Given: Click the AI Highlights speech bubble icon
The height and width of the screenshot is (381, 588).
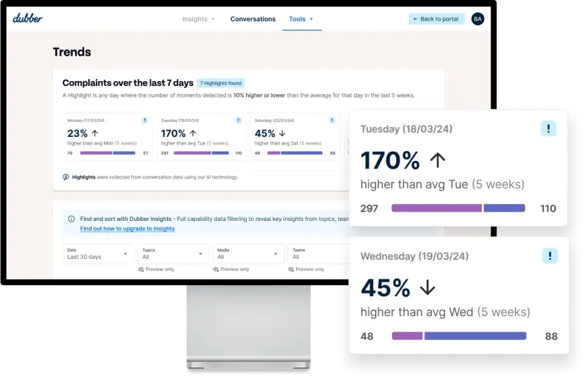Looking at the screenshot, I should [66, 177].
